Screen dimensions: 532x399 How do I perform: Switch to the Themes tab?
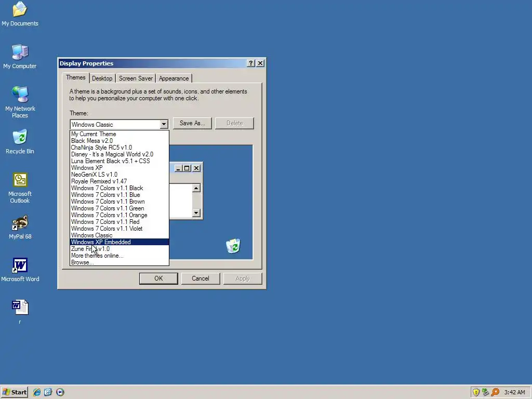tap(76, 78)
